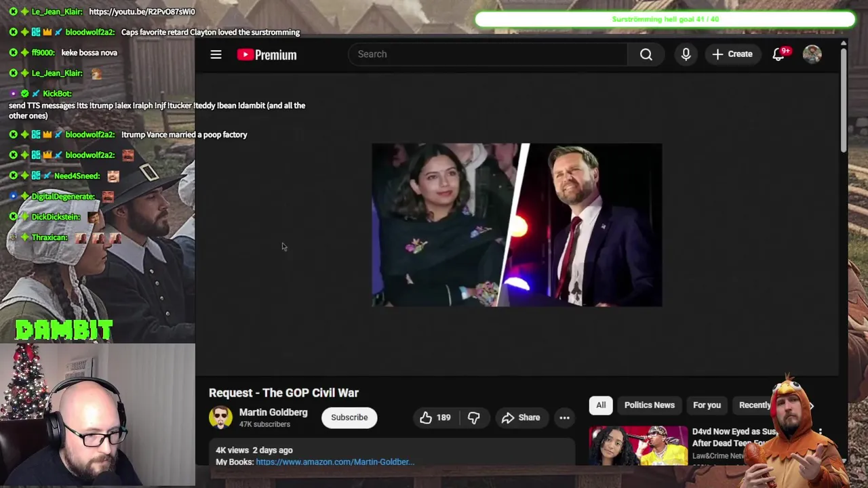Image resolution: width=868 pixels, height=488 pixels.
Task: Open the Martin Goldberg channel name
Action: (273, 412)
